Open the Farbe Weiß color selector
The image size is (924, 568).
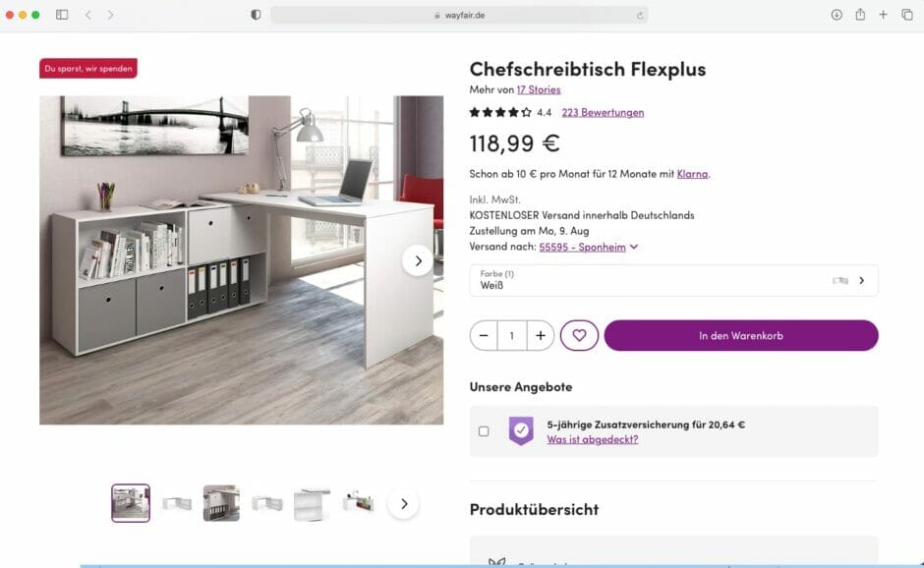point(673,280)
